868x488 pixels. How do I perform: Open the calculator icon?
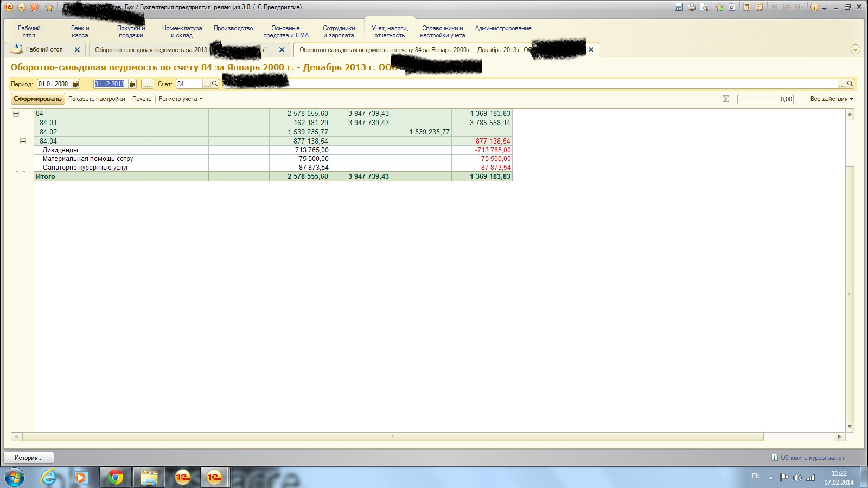coord(747,7)
